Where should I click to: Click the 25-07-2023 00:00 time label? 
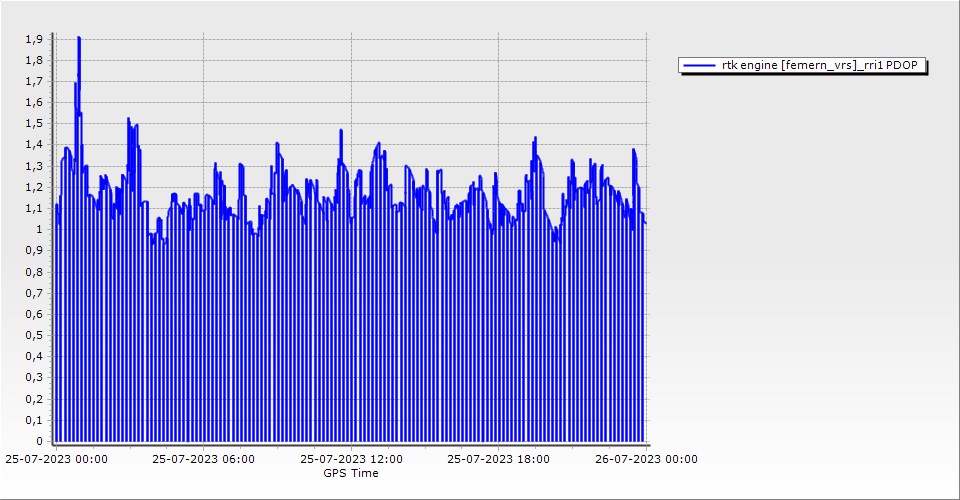(56, 459)
